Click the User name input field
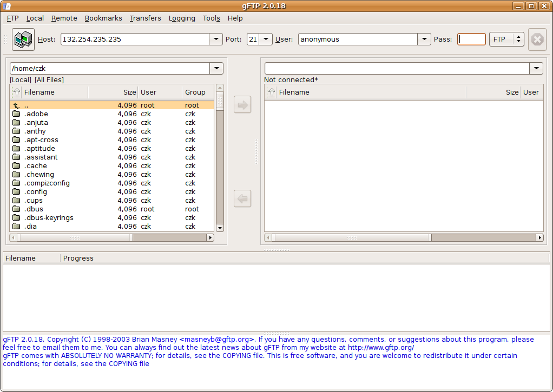Screen dimensions: 553x392 click(x=358, y=39)
